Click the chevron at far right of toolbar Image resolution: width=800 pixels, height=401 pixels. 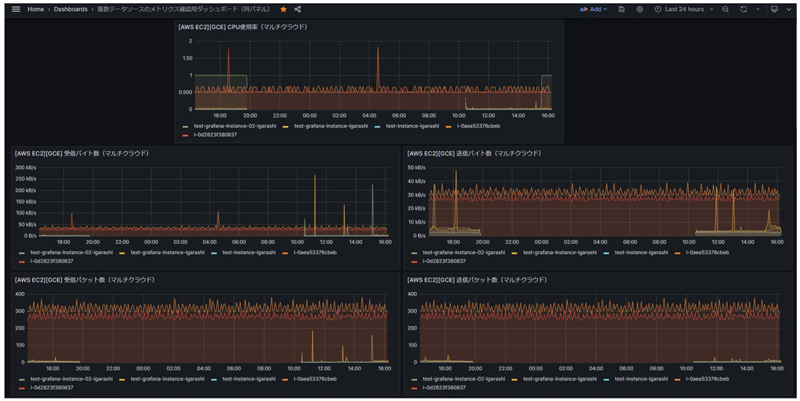click(x=788, y=9)
